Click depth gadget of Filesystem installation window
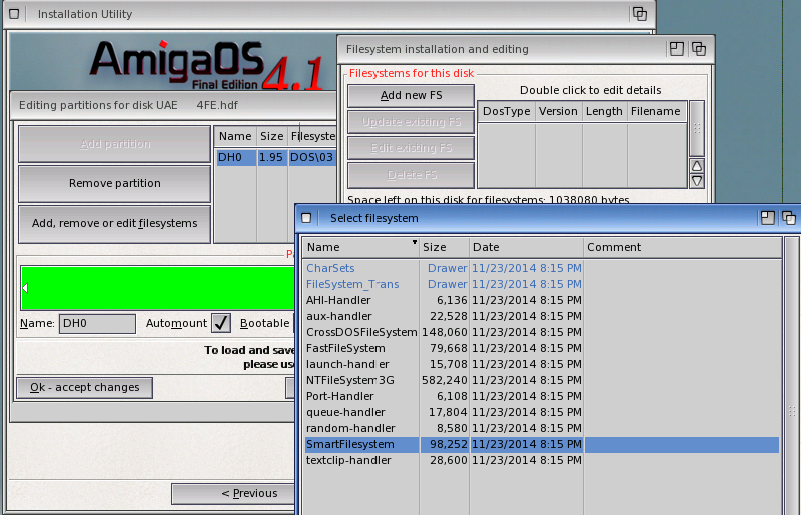 [x=698, y=49]
